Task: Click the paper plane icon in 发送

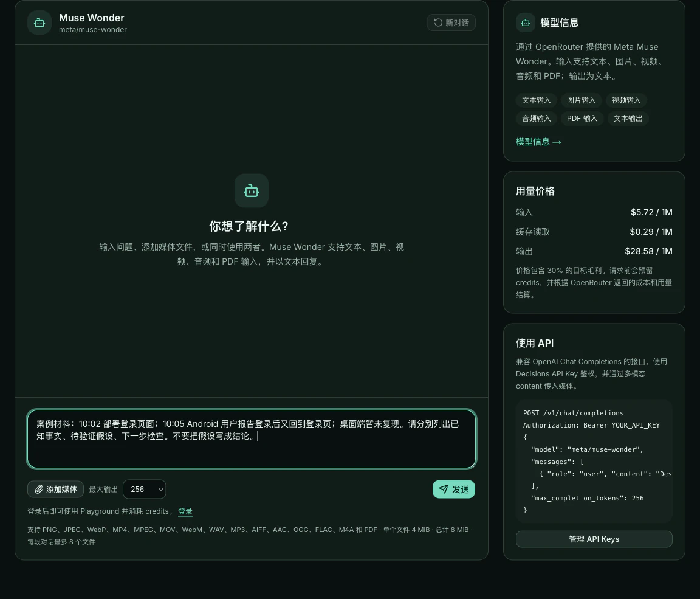Action: click(x=444, y=489)
